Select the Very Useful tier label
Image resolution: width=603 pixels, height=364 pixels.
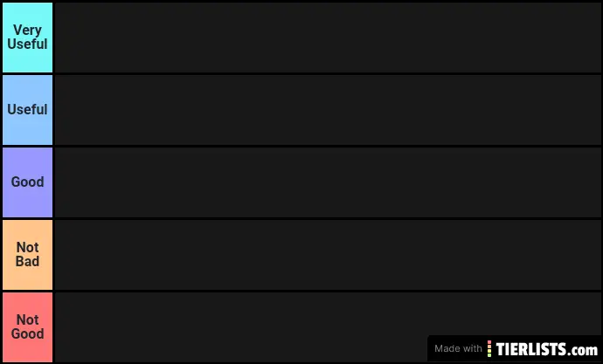point(27,37)
